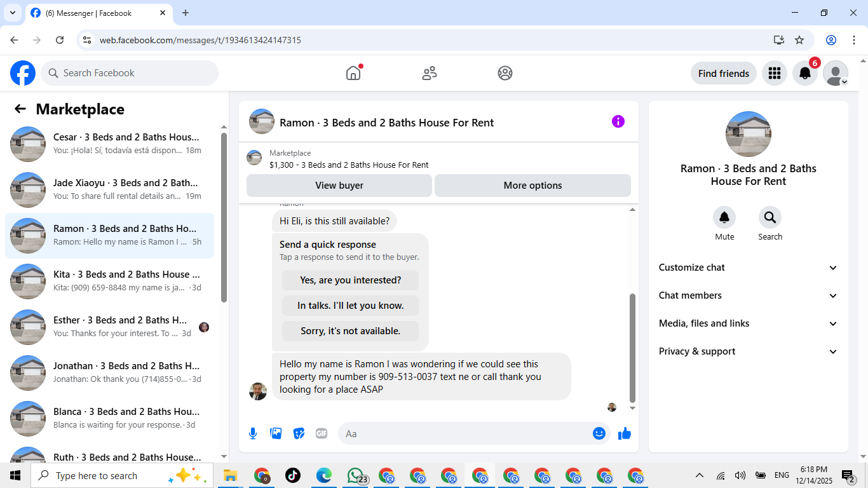Mute this conversation with the bell

coord(724,218)
